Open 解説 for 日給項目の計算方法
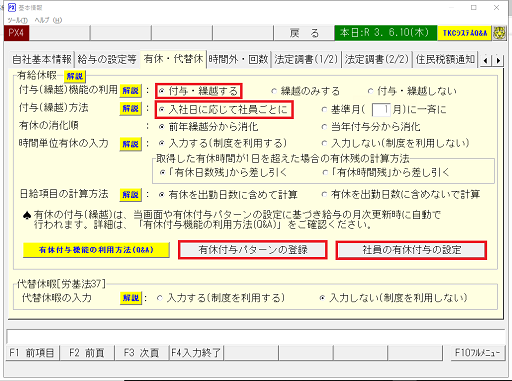 coord(130,195)
